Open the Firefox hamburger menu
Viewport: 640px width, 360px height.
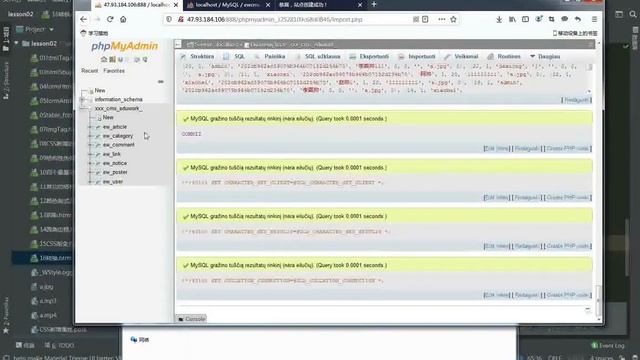coord(594,19)
